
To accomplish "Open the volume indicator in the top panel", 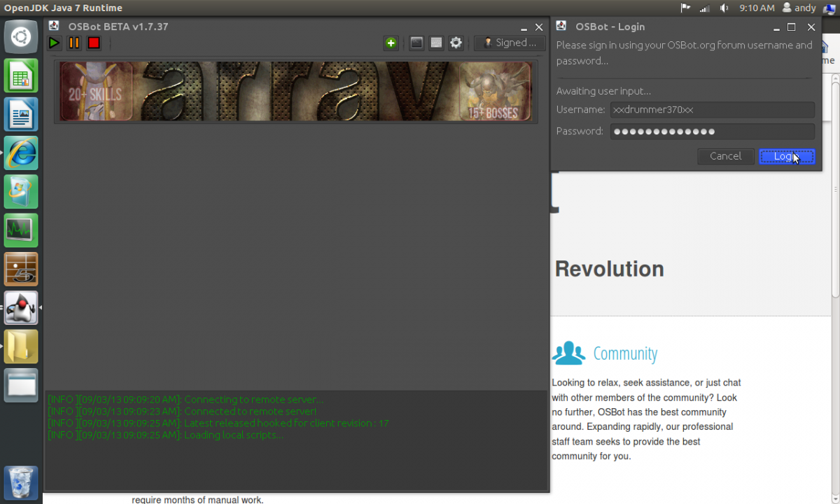I will pos(724,8).
